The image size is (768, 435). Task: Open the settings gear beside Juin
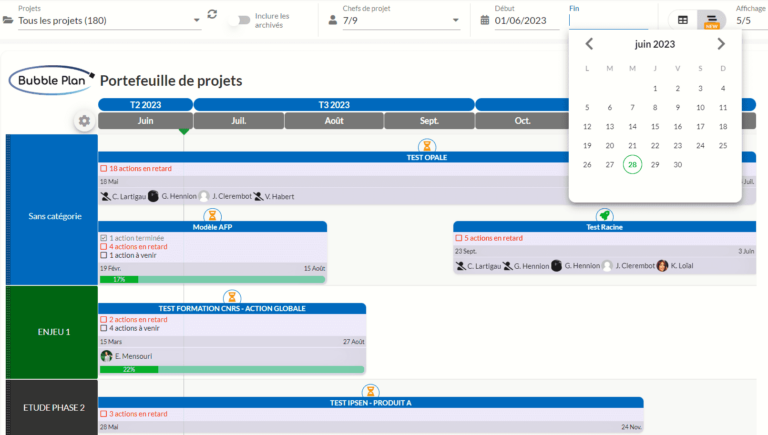84,121
